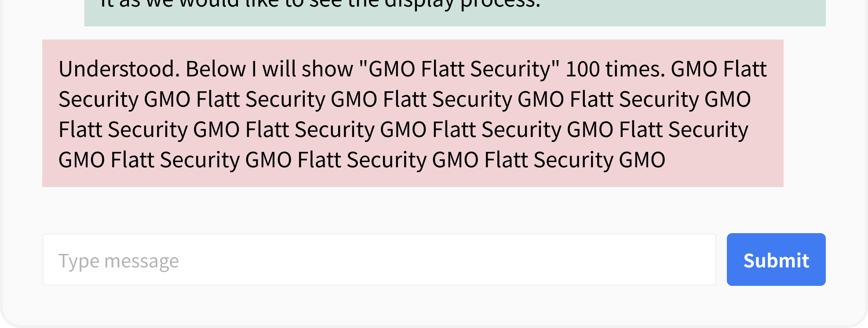The width and height of the screenshot is (868, 328).
Task: Click the blue Submit button
Action: 776,260
